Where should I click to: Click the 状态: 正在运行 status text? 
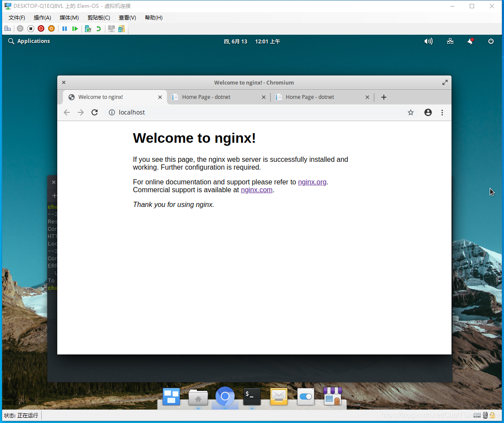(21, 415)
